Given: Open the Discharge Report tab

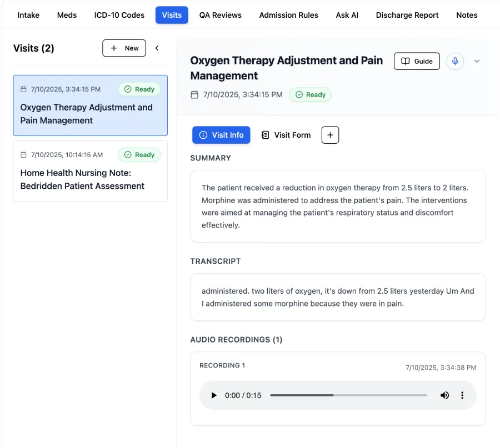Looking at the screenshot, I should tap(407, 15).
